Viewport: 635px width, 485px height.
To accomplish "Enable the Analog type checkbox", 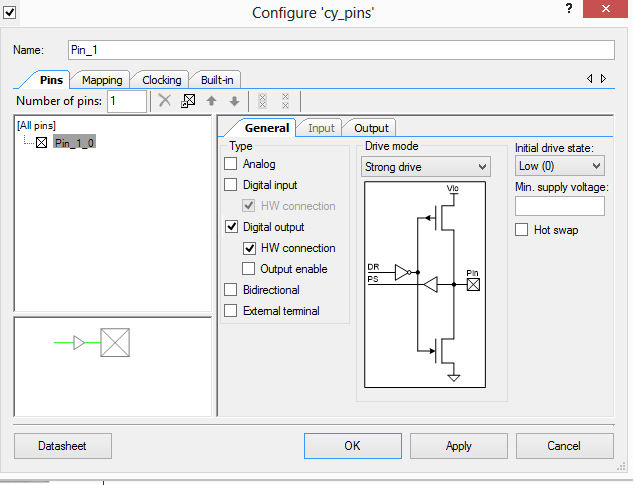I will (x=232, y=164).
